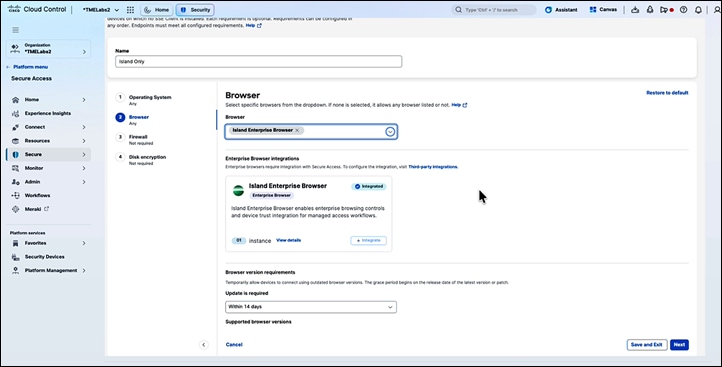Click the Name input field
This screenshot has width=722, height=367.
click(x=258, y=62)
